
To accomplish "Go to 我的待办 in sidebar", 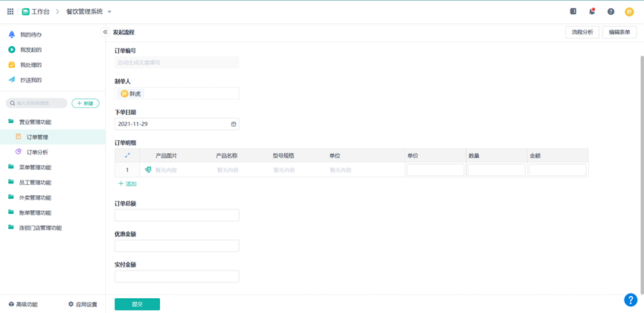I will click(31, 35).
